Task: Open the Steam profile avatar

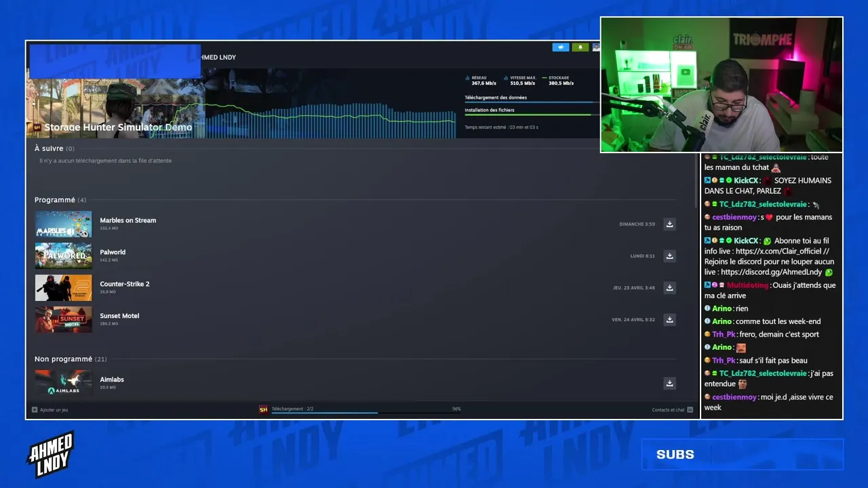Action: 596,47
